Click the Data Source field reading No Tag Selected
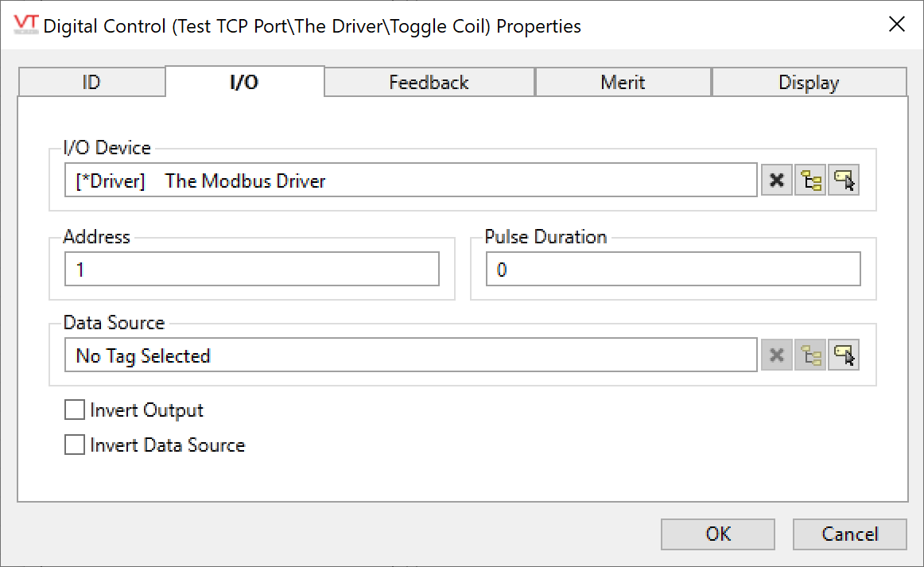Image resolution: width=924 pixels, height=567 pixels. point(410,355)
